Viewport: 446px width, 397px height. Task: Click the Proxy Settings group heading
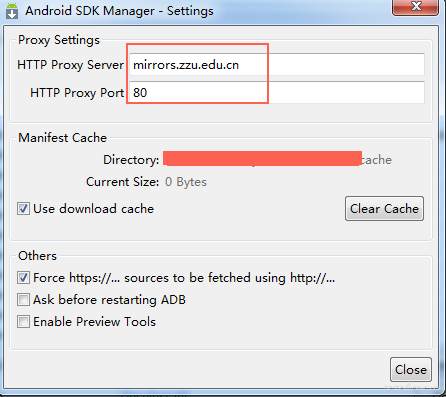(59, 40)
